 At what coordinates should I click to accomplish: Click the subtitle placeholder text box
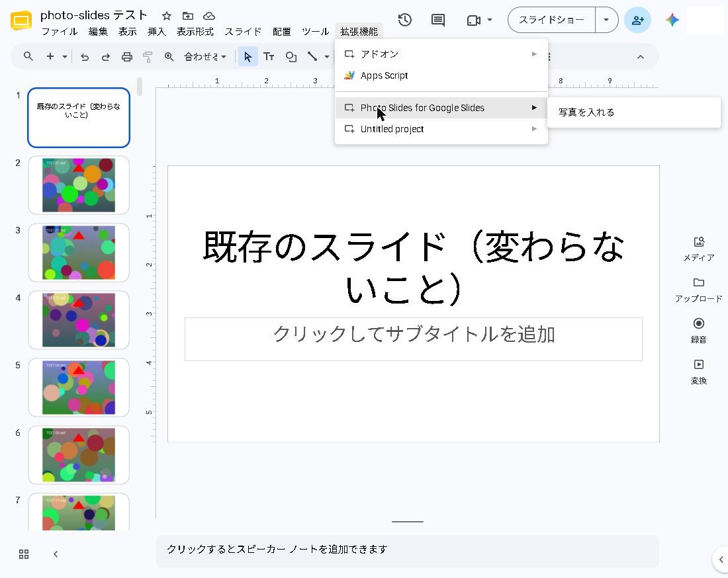tap(413, 339)
